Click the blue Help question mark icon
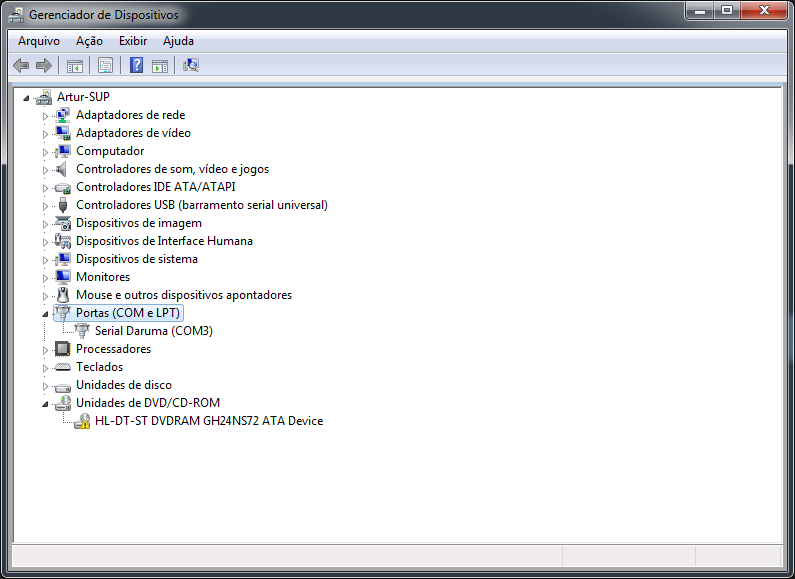Viewport: 795px width, 579px height. tap(136, 65)
